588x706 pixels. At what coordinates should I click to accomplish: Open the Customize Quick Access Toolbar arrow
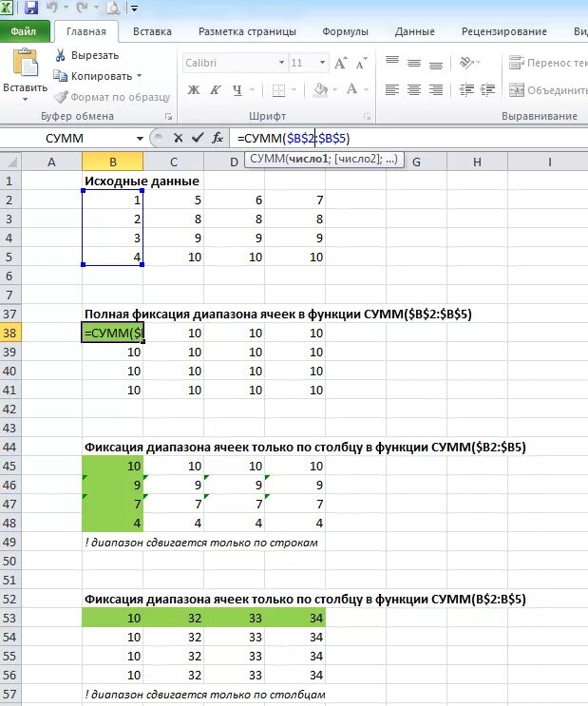click(x=134, y=8)
